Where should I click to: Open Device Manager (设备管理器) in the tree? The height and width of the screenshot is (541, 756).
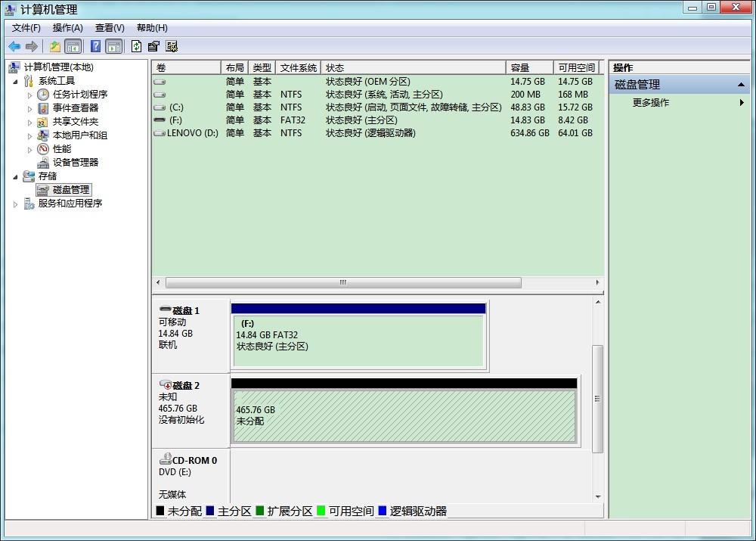point(75,162)
